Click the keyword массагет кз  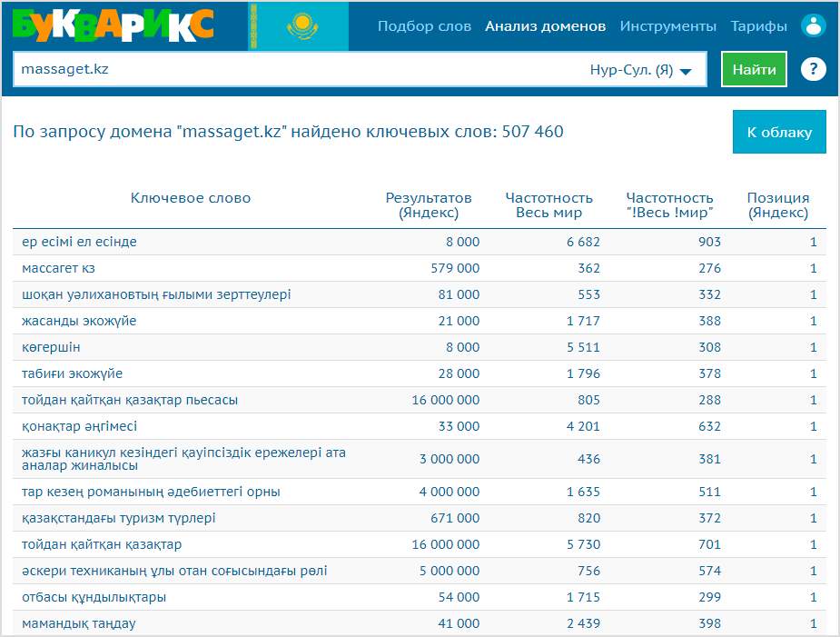(58, 268)
